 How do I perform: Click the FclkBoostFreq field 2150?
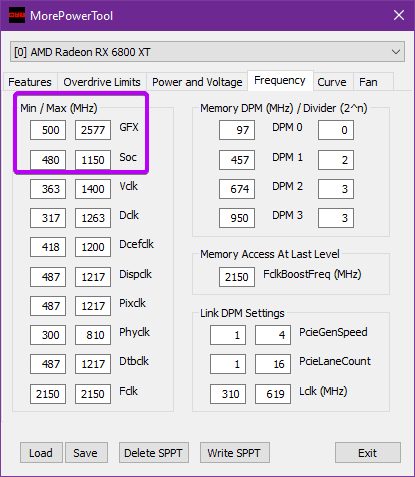coord(237,277)
